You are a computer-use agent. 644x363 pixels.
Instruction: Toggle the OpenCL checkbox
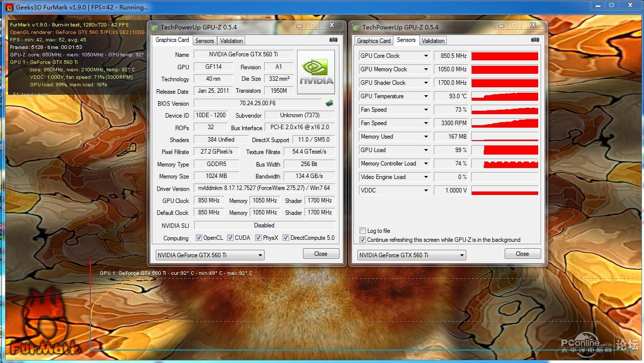point(199,238)
